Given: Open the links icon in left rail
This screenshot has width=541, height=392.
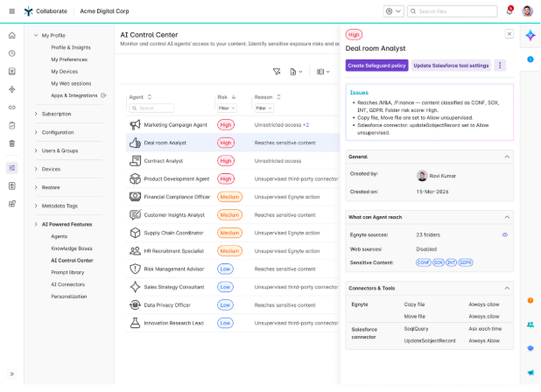Looking at the screenshot, I should pyautogui.click(x=12, y=108).
